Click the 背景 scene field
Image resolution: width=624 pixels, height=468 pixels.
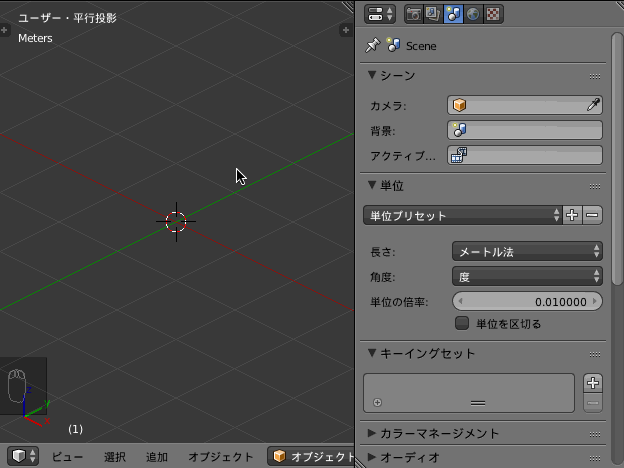(x=525, y=131)
